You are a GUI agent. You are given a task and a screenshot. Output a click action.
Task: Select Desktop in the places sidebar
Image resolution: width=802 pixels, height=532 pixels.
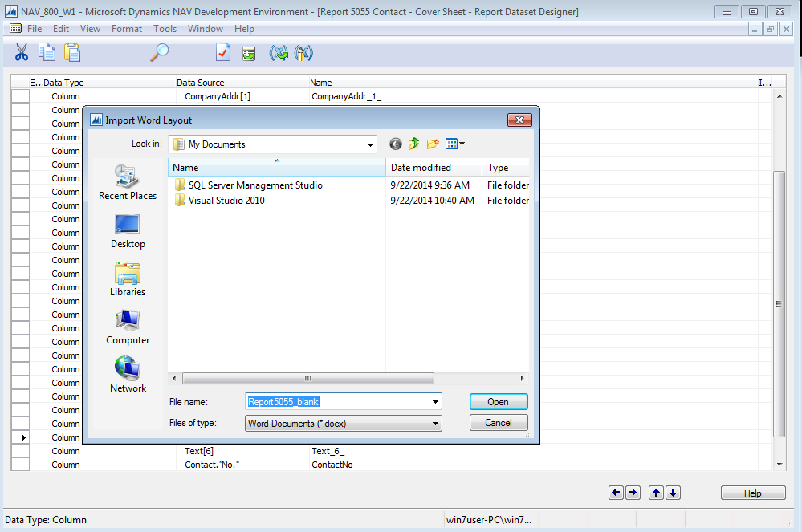[x=128, y=231]
